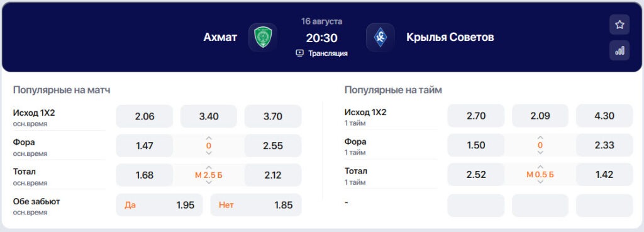
Task: Increase first-half Фора handicap with up chevron
Action: [x=540, y=138]
